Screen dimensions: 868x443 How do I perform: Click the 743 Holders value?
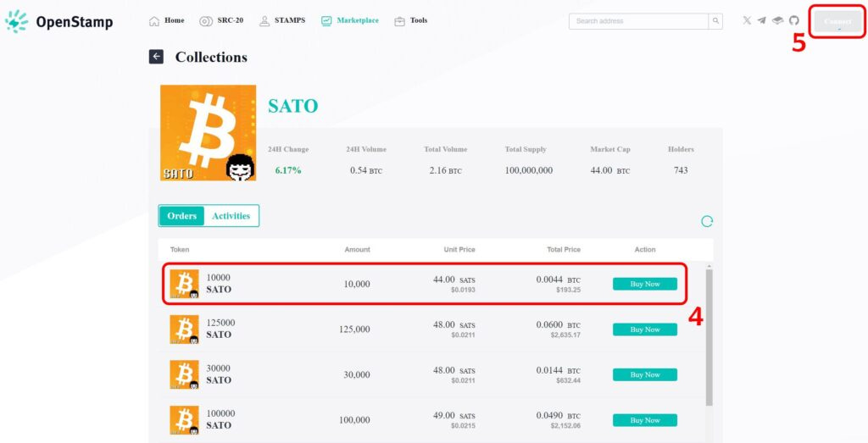(681, 170)
